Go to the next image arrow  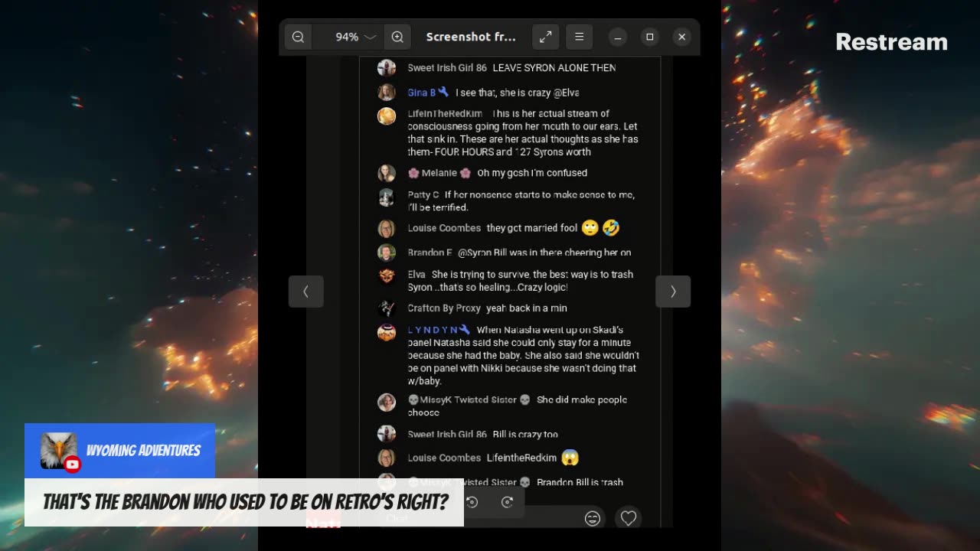click(x=673, y=292)
